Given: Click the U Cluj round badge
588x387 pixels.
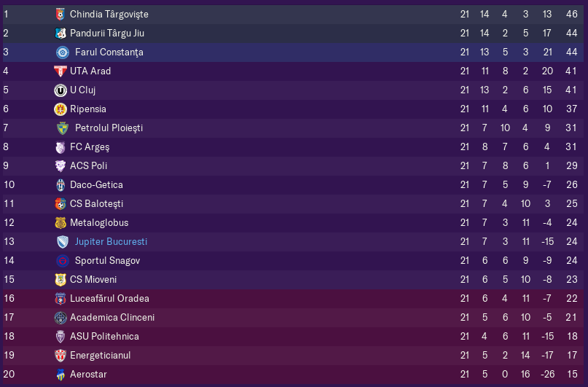Looking at the screenshot, I should point(60,90).
